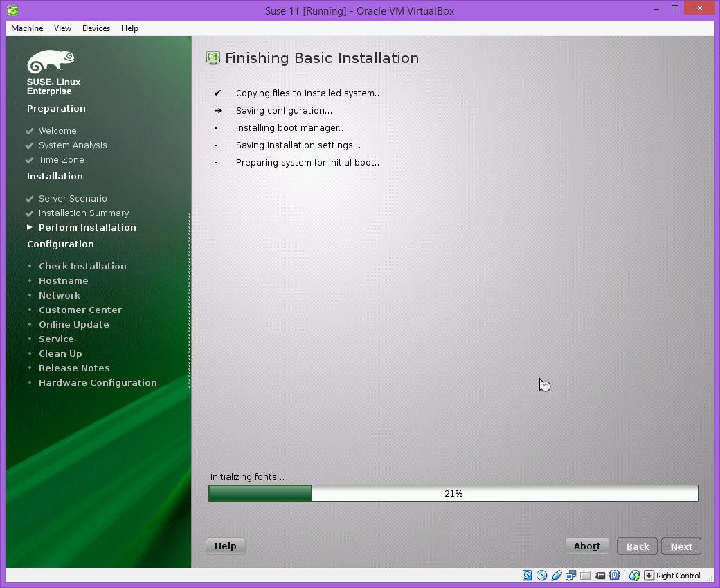The height and width of the screenshot is (588, 720).
Task: Click the 21% installation progress bar
Action: pyautogui.click(x=453, y=493)
